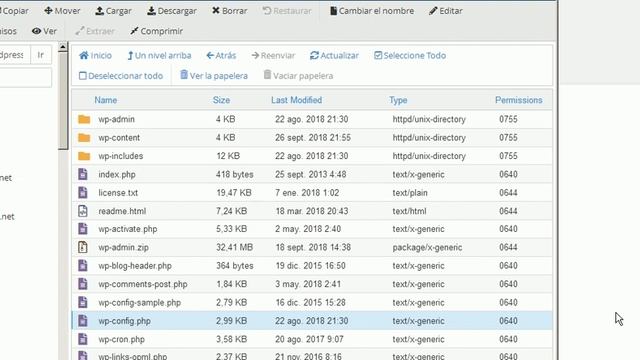Select the wp-config-sample.php file name
The image size is (640, 360).
tap(139, 302)
